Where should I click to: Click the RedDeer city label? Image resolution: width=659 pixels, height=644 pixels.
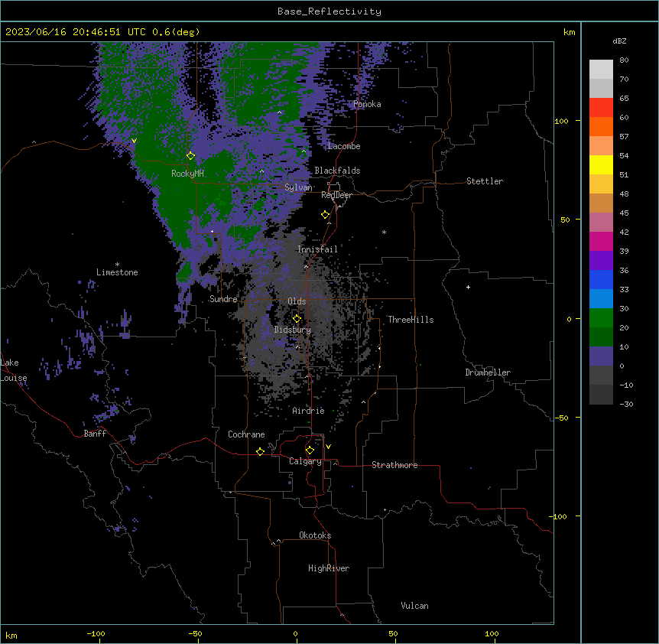pyautogui.click(x=336, y=195)
